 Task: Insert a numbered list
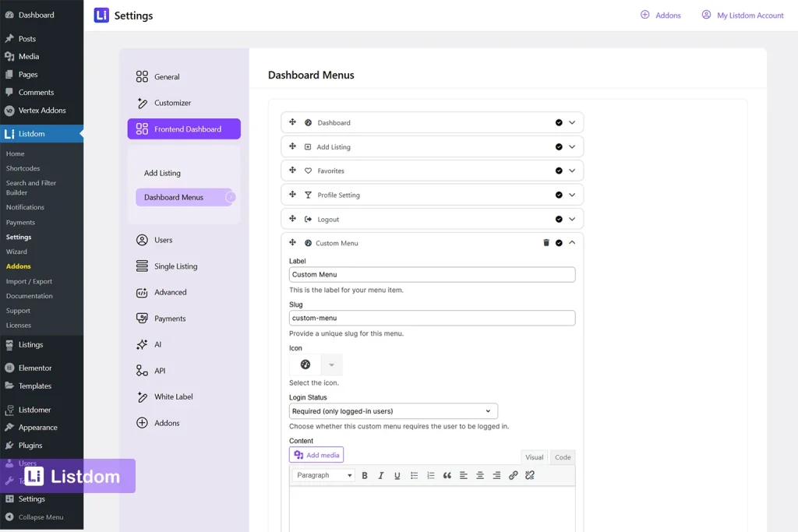pos(430,475)
